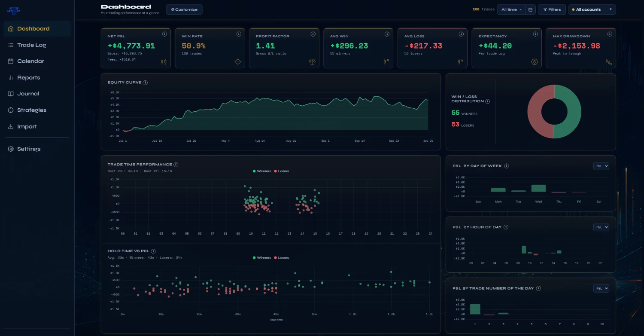Screen dimensions: 644x336
Task: Click trade number 1 bar in Trade Number chart
Action: [x=475, y=309]
